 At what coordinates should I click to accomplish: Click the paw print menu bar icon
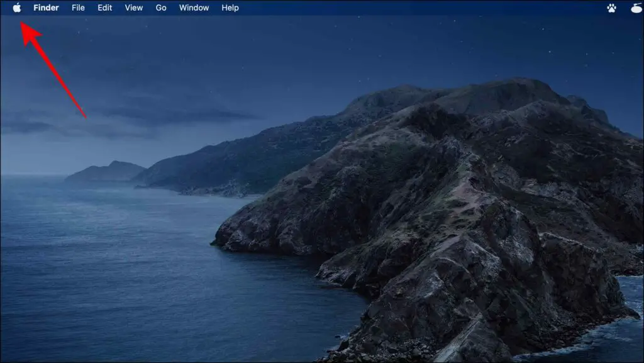[x=611, y=8]
